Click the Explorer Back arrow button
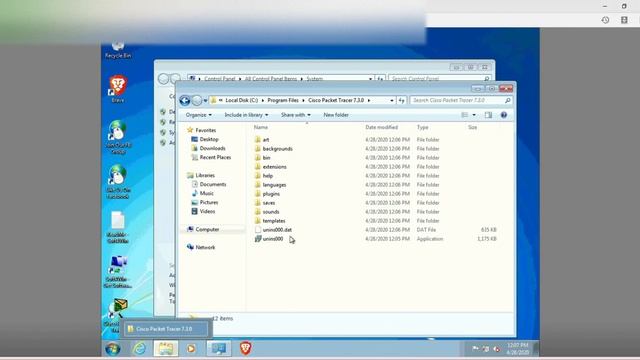The height and width of the screenshot is (360, 640). point(184,100)
